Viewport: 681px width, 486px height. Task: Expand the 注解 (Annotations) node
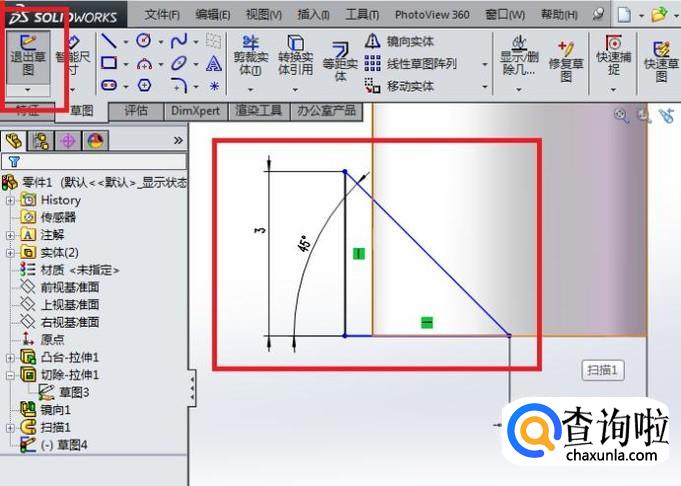(10, 235)
